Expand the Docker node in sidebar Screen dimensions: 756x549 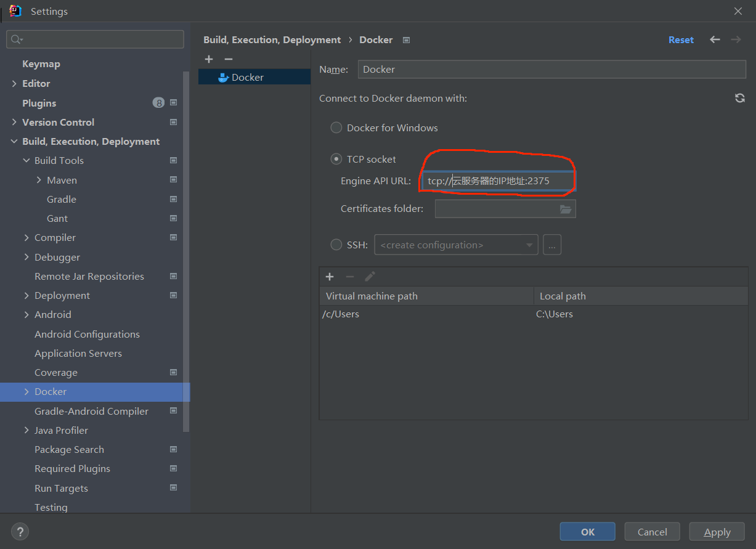26,391
